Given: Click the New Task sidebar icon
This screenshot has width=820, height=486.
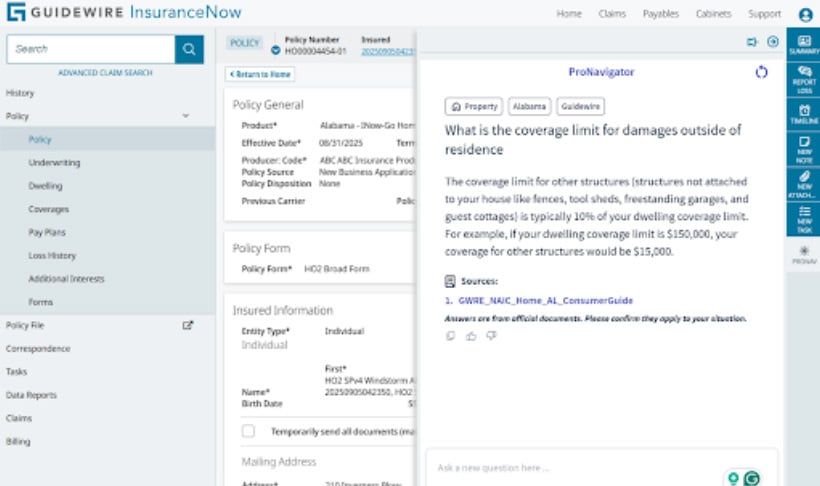Looking at the screenshot, I should click(804, 219).
